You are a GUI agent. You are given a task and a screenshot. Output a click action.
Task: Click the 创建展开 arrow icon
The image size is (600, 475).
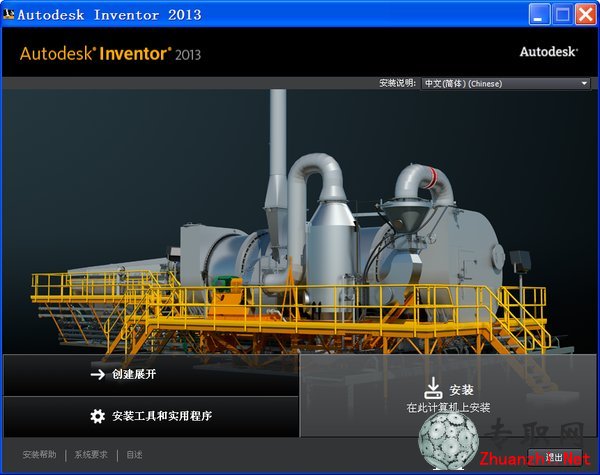click(x=98, y=374)
